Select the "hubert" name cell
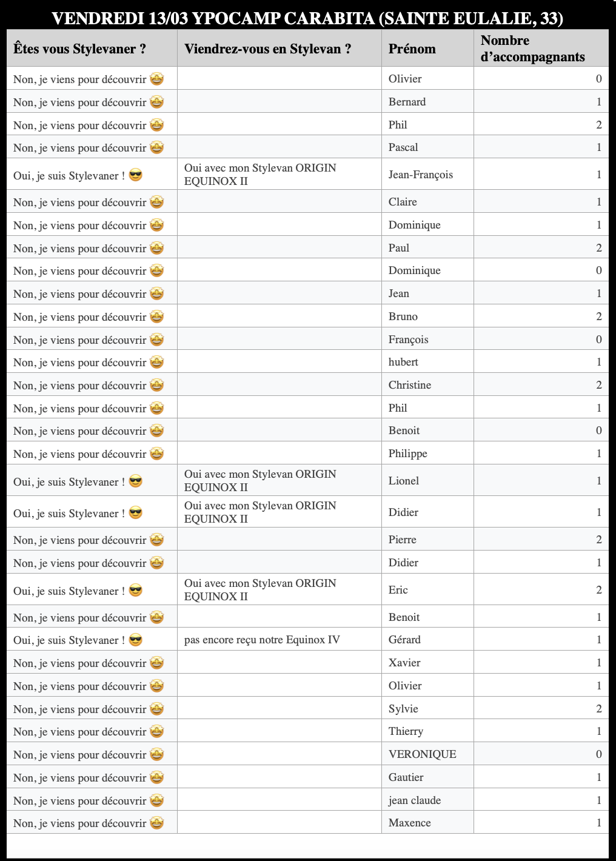Screen dimensions: 616x861 pyautogui.click(x=403, y=362)
